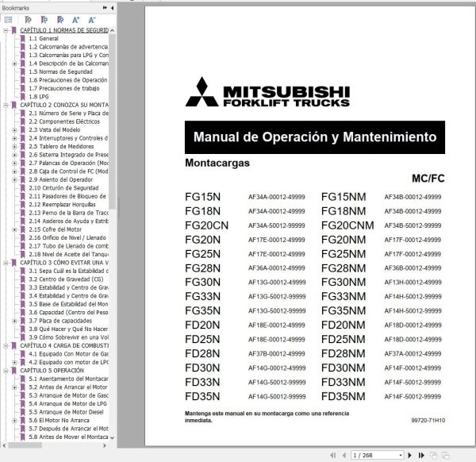The width and height of the screenshot is (476, 462).
Task: Expand 2.15 Cofre del Motor bookmark
Action: click(14, 229)
